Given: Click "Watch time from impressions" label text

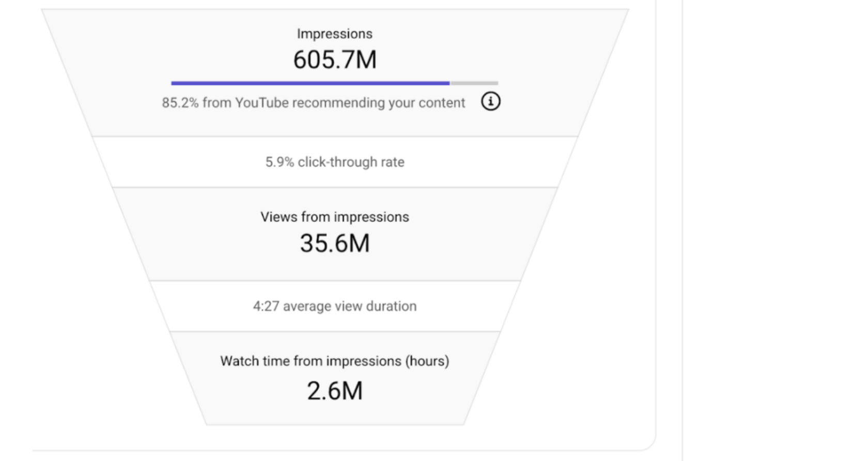Looking at the screenshot, I should pyautogui.click(x=311, y=361).
